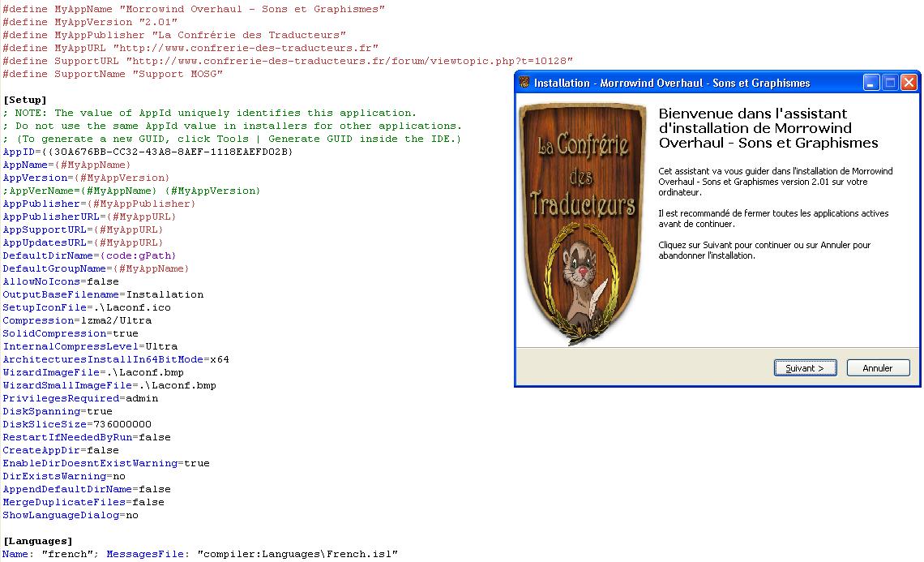The width and height of the screenshot is (924, 562).
Task: Click the '; NOTE: The value of AppId' comment
Action: pyautogui.click(x=210, y=113)
